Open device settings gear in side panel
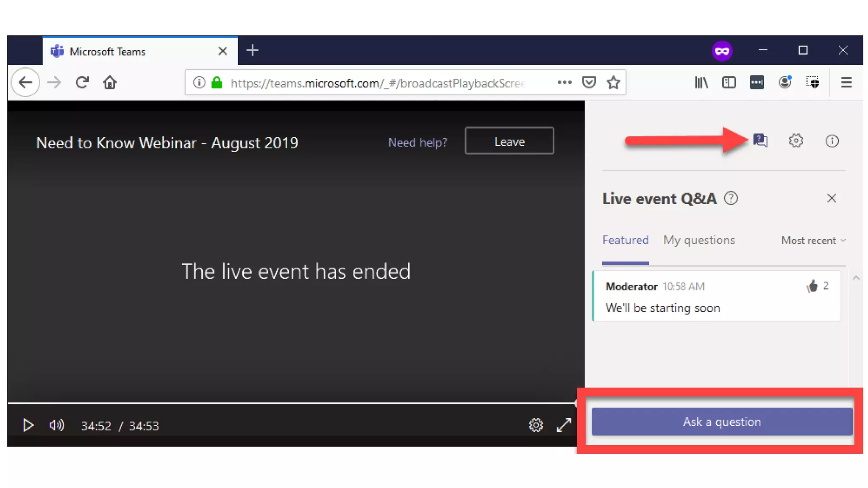 pos(796,141)
